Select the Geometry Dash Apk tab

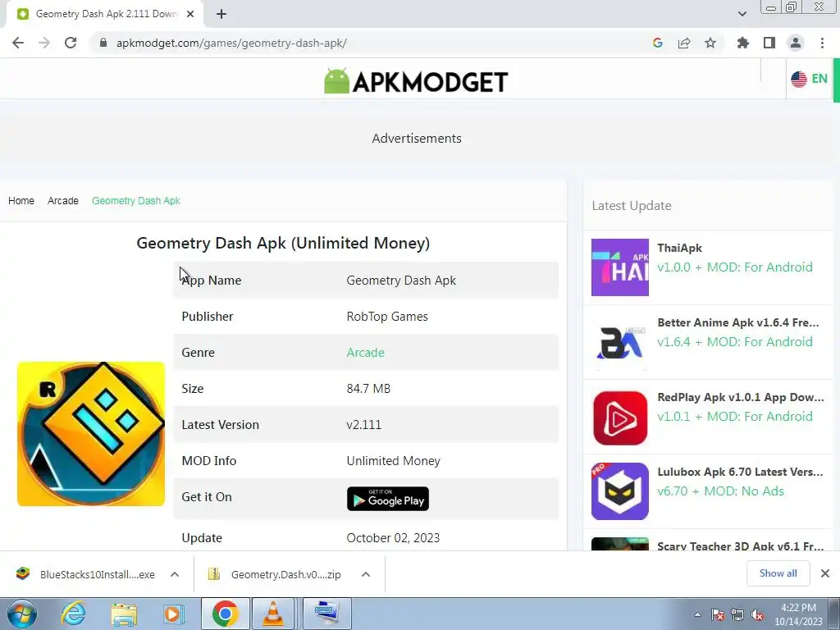click(104, 14)
